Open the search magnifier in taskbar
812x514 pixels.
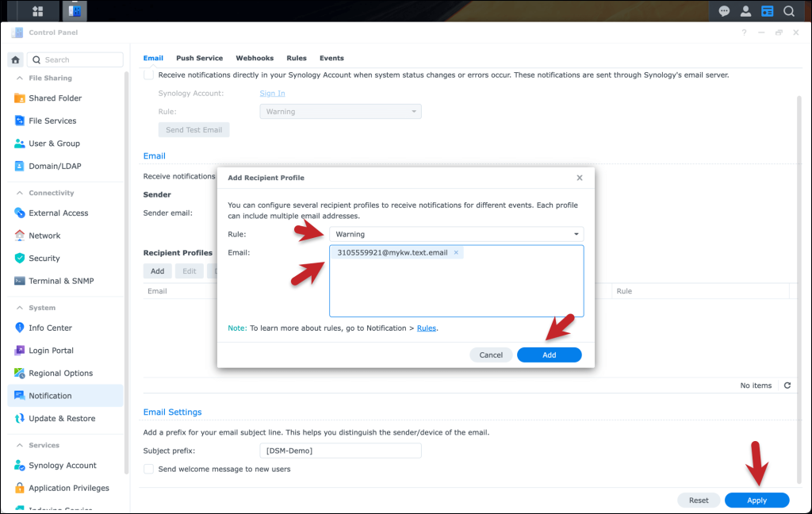click(x=789, y=11)
